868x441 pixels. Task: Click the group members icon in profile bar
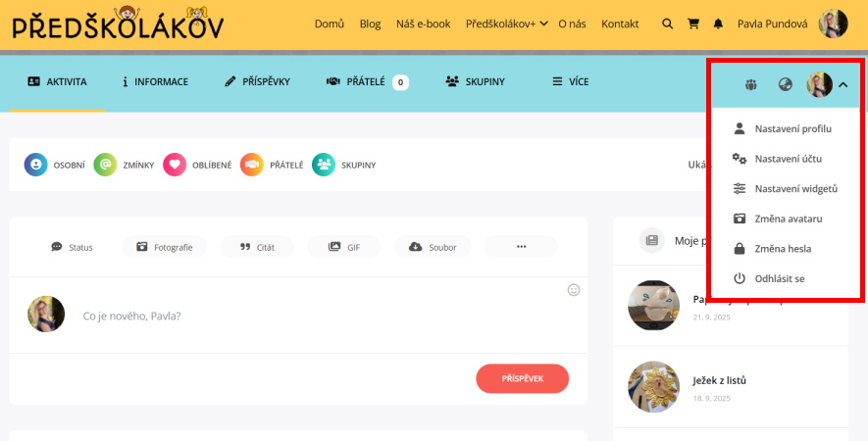pos(750,84)
